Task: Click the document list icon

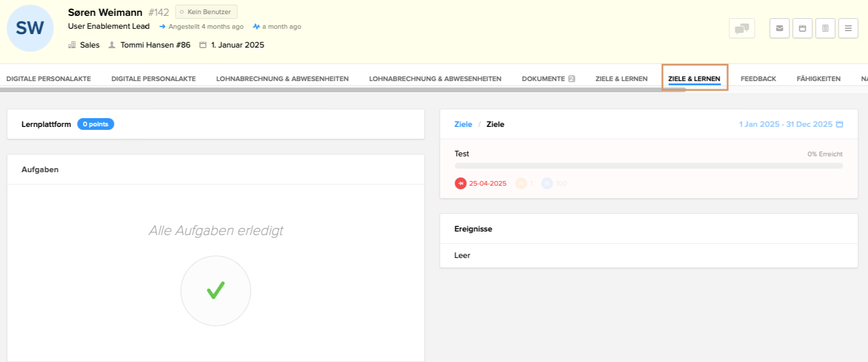Action: [x=825, y=28]
